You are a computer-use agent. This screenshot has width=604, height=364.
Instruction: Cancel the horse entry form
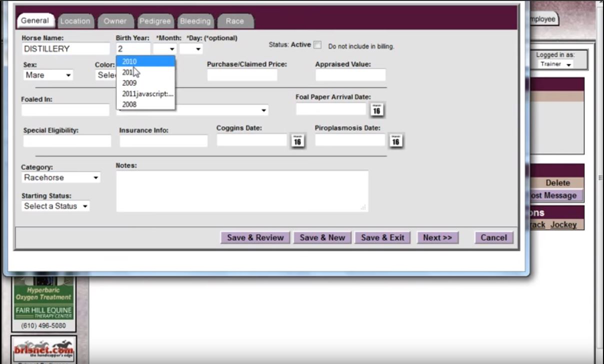[x=494, y=238]
